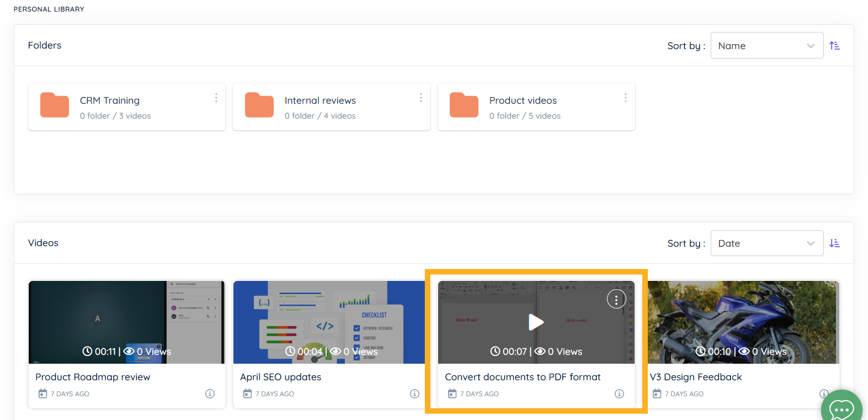Open the CRM Training folder
This screenshot has height=420, width=868.
tap(110, 101)
